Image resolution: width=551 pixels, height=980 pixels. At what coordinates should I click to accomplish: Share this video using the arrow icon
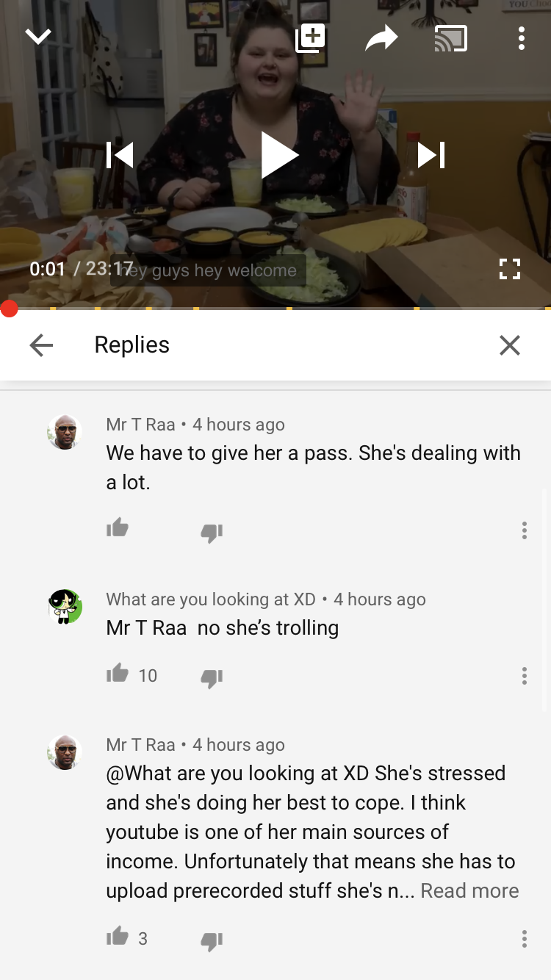(x=381, y=37)
